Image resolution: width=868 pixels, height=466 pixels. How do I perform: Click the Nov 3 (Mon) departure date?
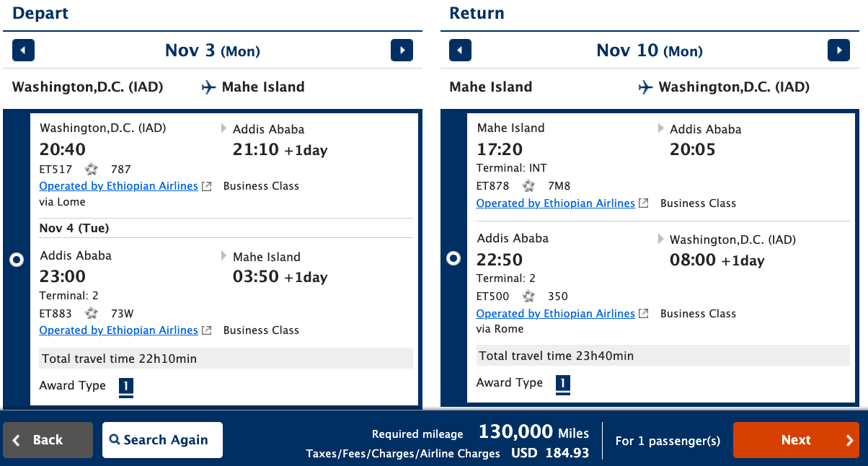(x=213, y=50)
